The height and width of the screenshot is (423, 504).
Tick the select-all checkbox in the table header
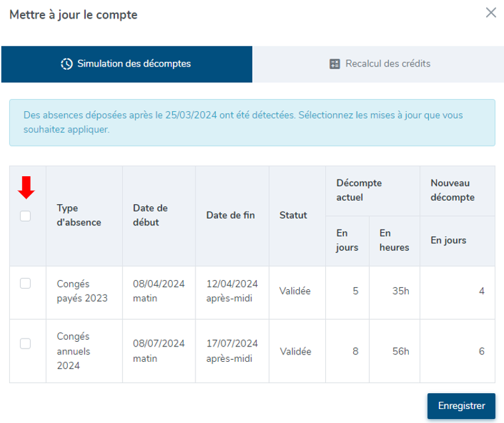pos(25,215)
